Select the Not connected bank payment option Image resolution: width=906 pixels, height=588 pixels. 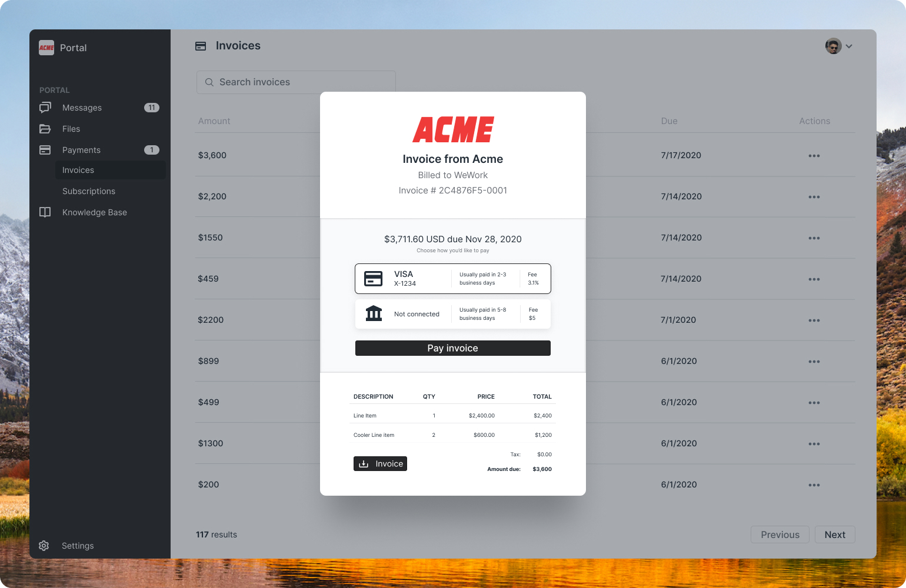pos(453,314)
